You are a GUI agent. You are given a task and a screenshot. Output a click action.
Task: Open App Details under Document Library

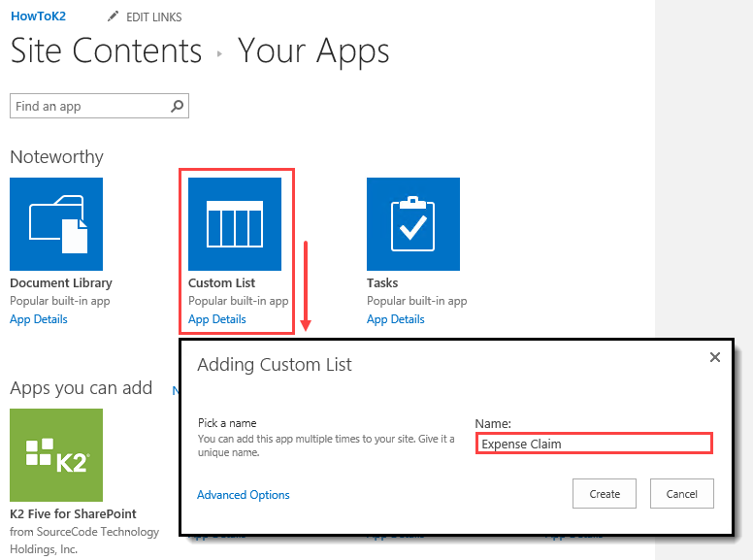(x=39, y=319)
